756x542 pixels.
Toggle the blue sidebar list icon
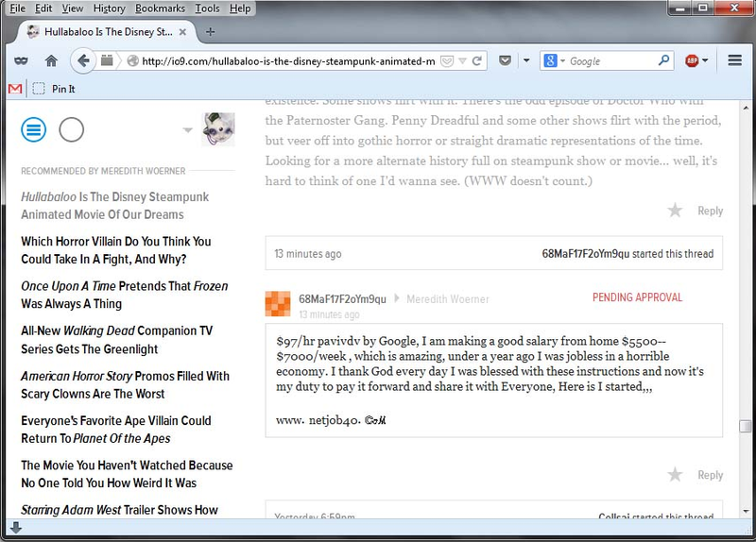point(34,129)
